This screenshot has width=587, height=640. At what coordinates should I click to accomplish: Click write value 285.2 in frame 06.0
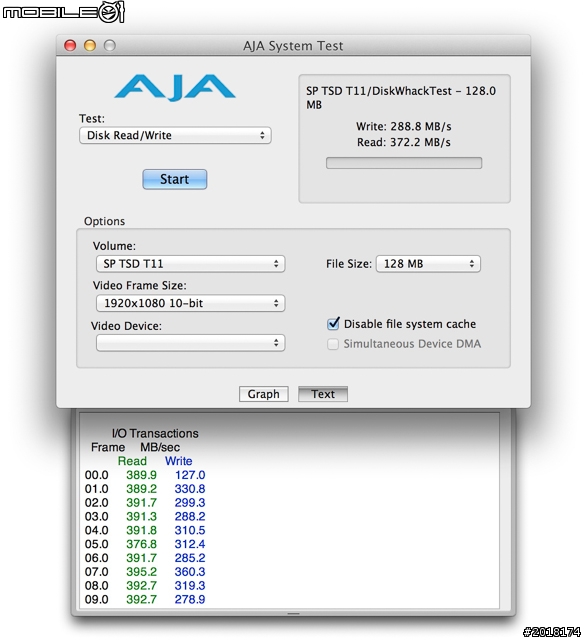(190, 558)
